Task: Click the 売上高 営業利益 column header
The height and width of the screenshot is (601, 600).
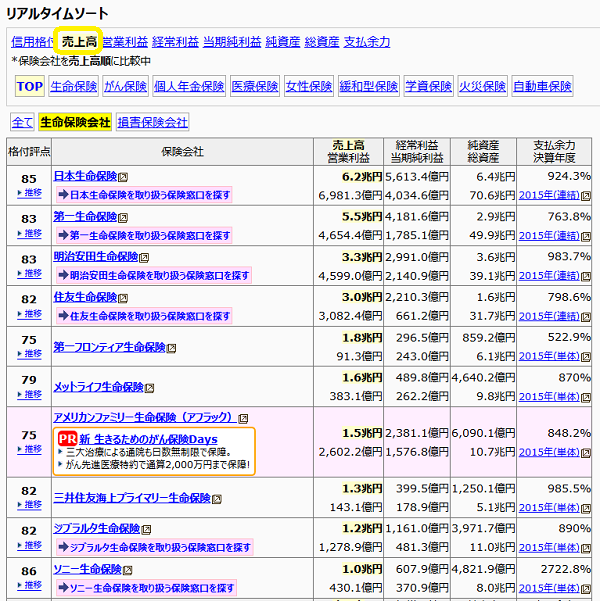Action: point(348,152)
